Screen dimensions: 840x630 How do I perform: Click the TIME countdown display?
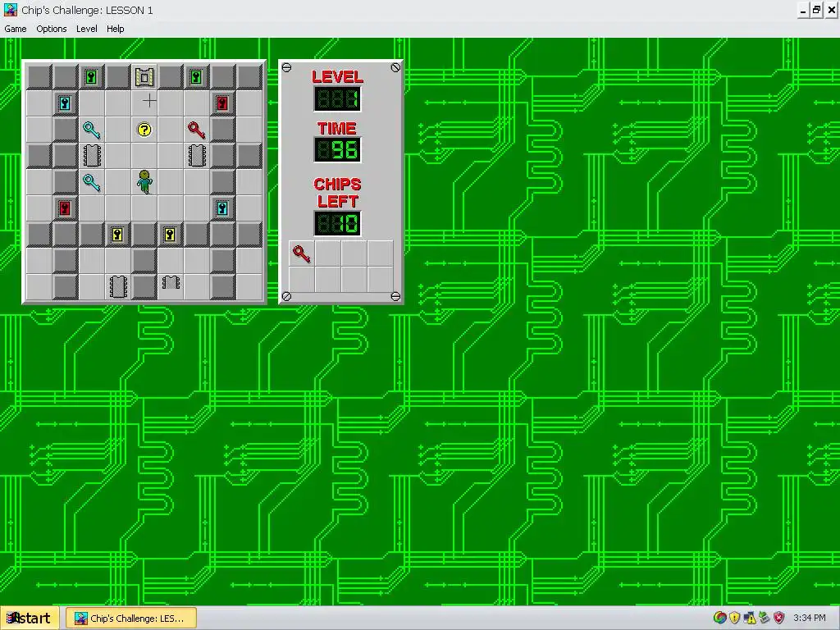337,150
